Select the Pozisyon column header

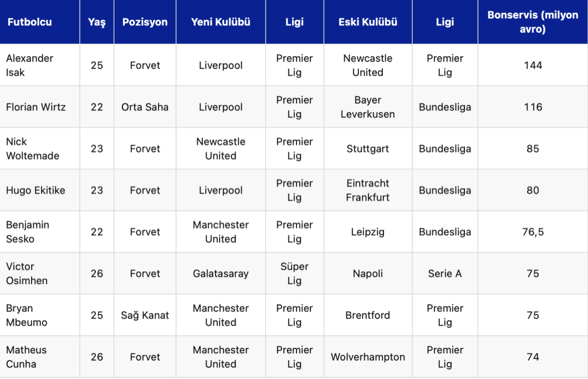pyautogui.click(x=145, y=22)
